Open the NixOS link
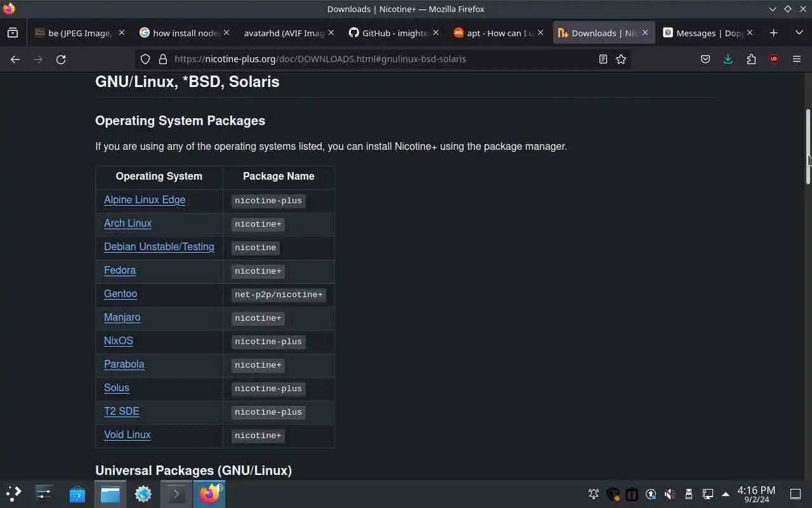 coord(119,341)
